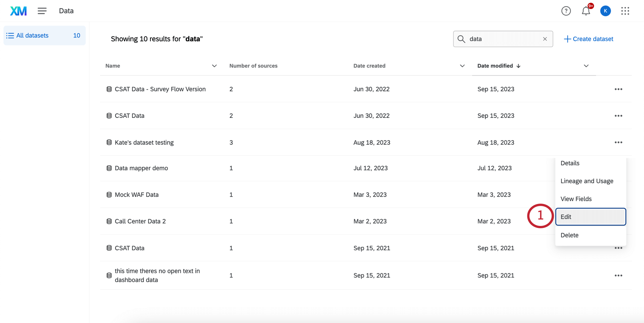Open options for the 'this time theres no open text' dataset
Screen dimensions: 644x323
click(618, 276)
